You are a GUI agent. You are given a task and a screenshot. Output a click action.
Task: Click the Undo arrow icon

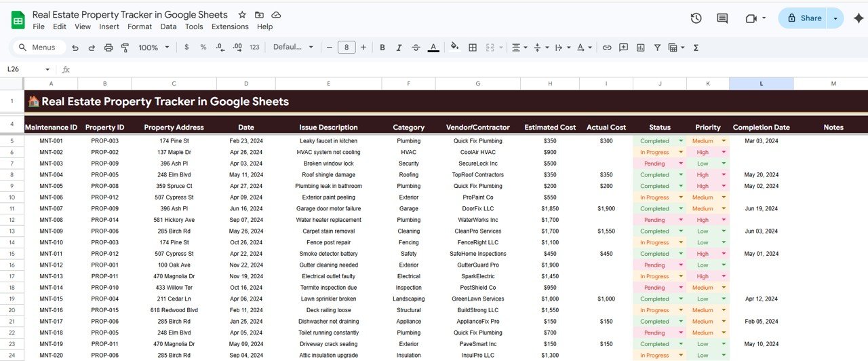pos(75,47)
